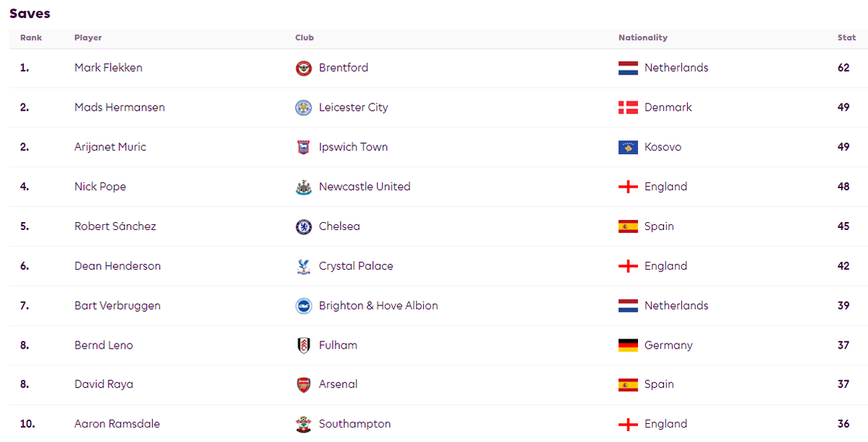This screenshot has height=442, width=868.
Task: Click the Southampton club badge
Action: tap(304, 425)
